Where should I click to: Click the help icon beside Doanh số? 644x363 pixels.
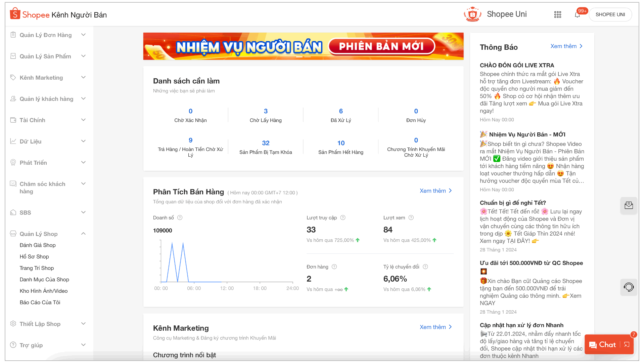coord(180,217)
